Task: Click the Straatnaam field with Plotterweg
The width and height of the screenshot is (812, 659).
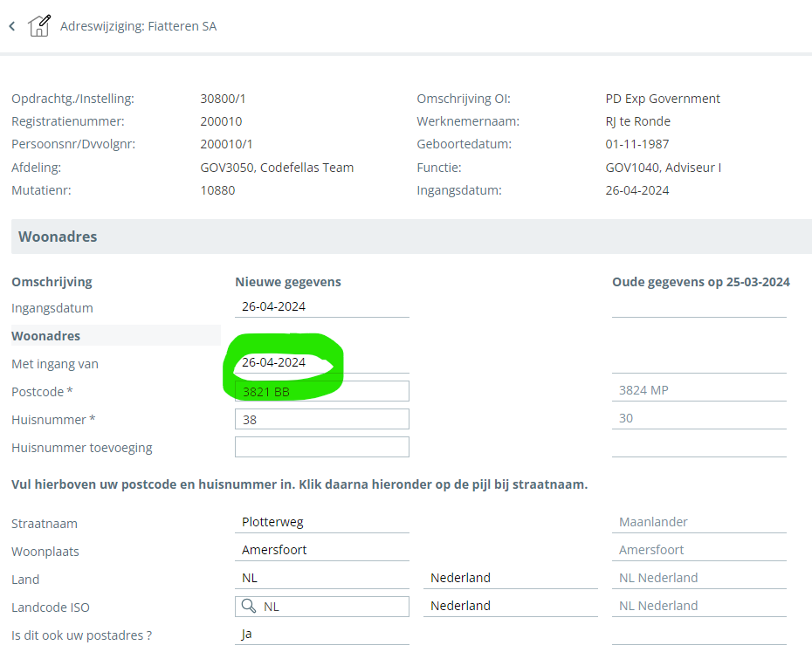Action: [321, 522]
